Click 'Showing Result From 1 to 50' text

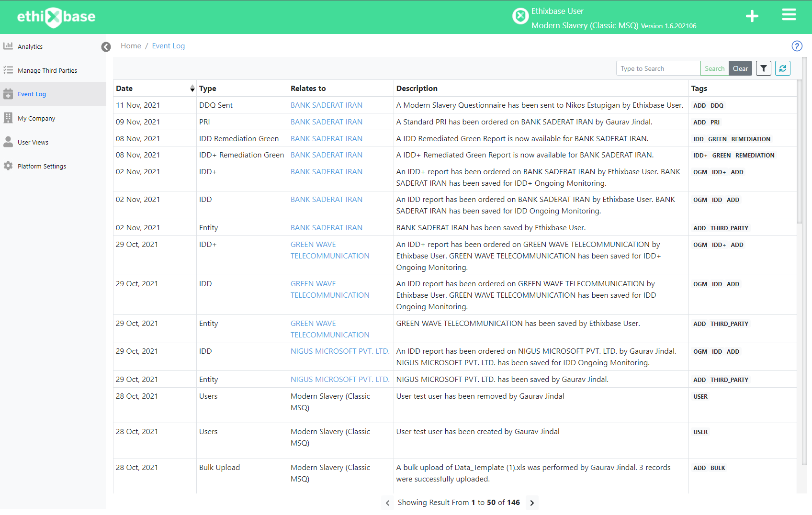[447, 503]
